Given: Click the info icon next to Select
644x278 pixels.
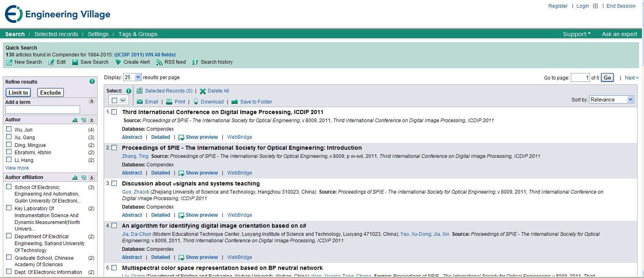Looking at the screenshot, I should (128, 91).
